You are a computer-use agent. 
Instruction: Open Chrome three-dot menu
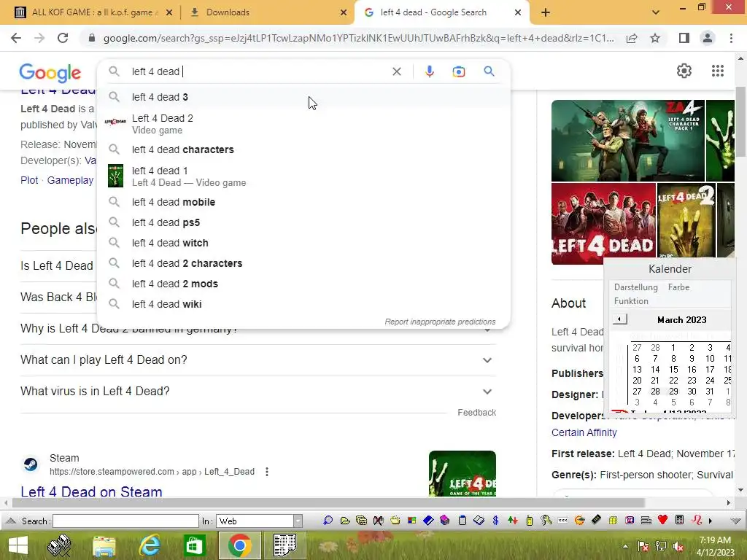tap(731, 38)
